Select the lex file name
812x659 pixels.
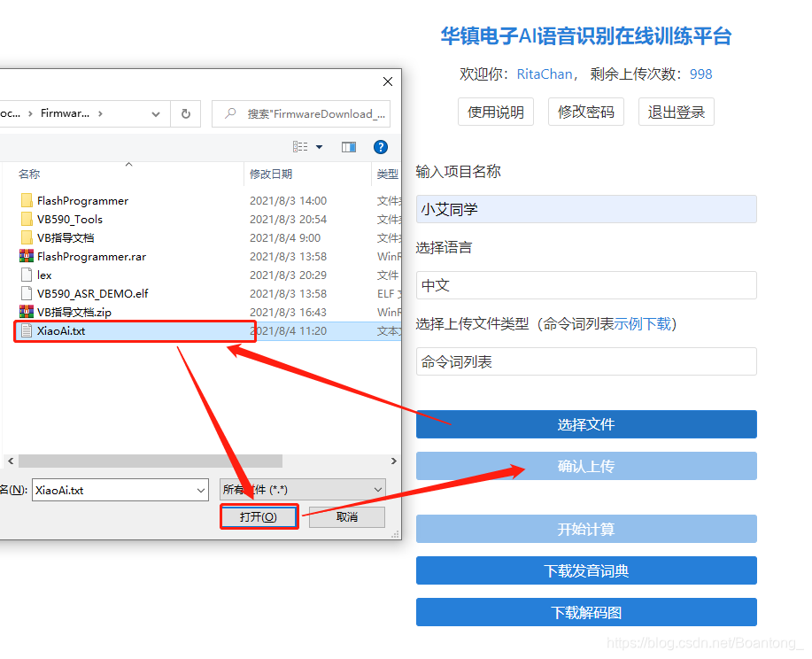pyautogui.click(x=44, y=275)
